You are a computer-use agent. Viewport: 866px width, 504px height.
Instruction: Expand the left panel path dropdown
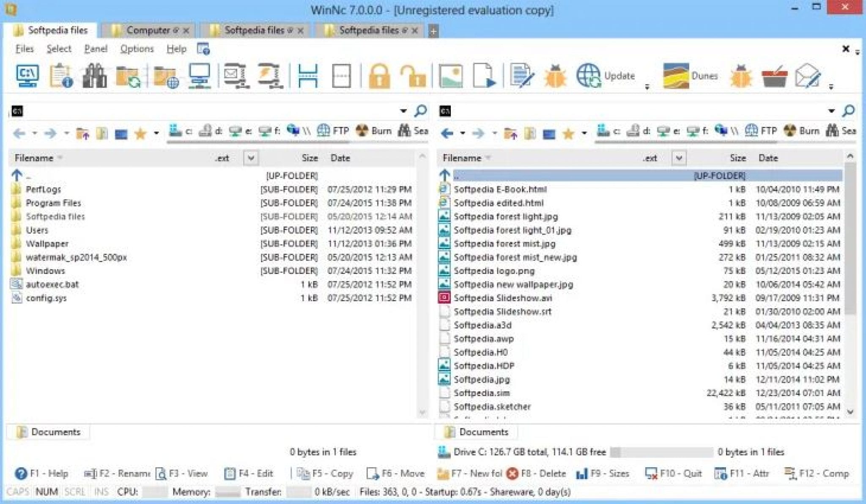[403, 111]
